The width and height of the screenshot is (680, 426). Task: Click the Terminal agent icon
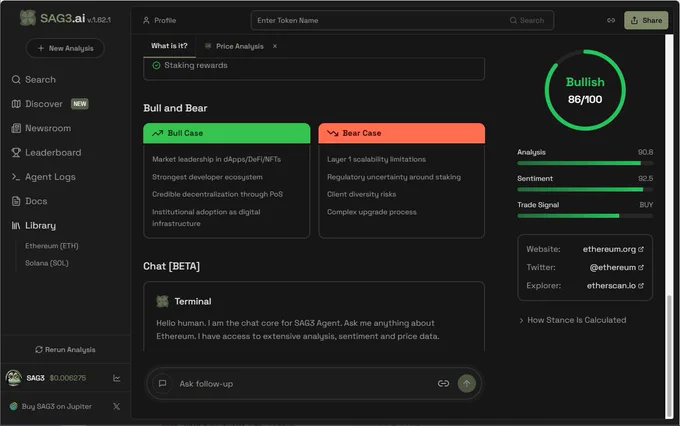(x=162, y=301)
